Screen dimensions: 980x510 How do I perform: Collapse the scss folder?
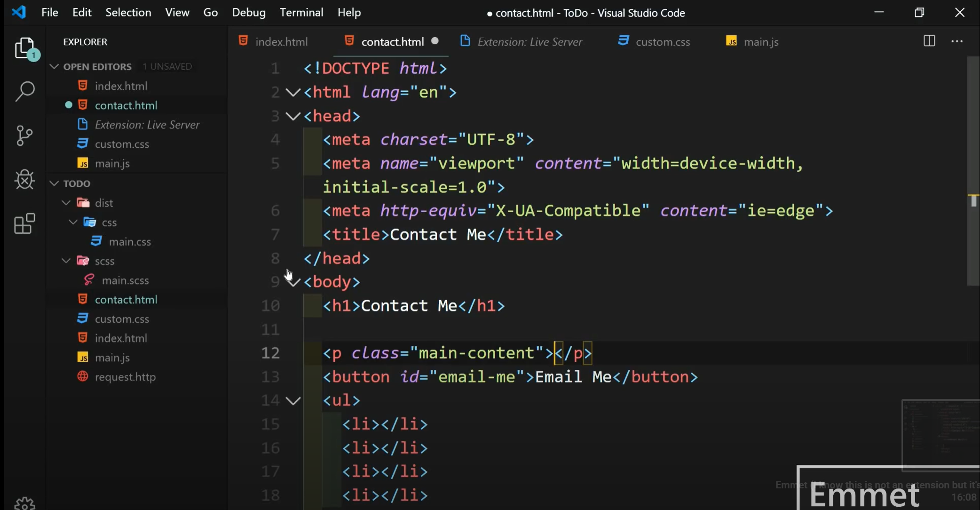click(x=66, y=261)
